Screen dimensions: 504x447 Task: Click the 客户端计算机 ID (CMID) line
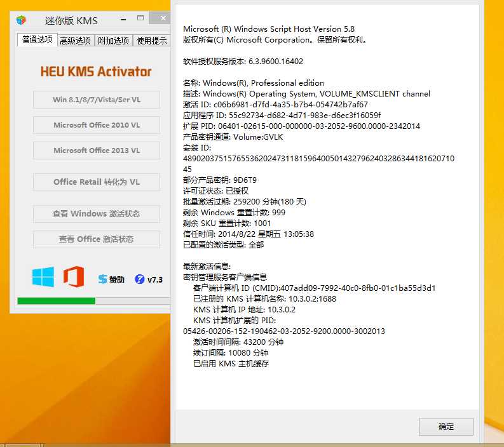[315, 288]
